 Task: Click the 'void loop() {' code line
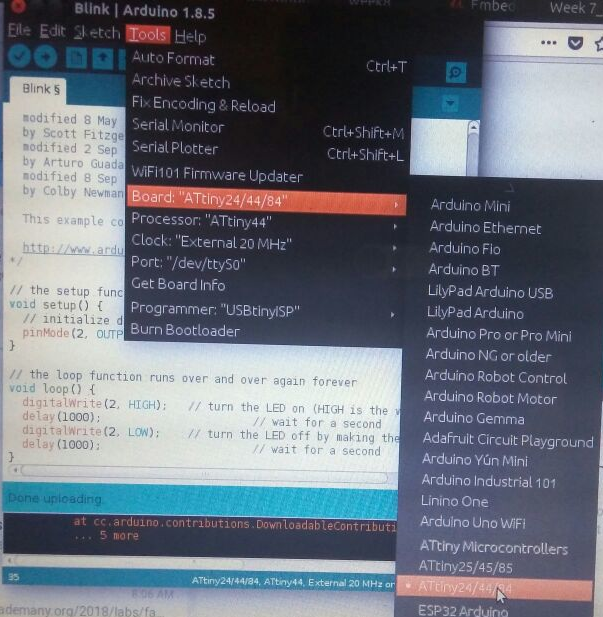click(52, 389)
